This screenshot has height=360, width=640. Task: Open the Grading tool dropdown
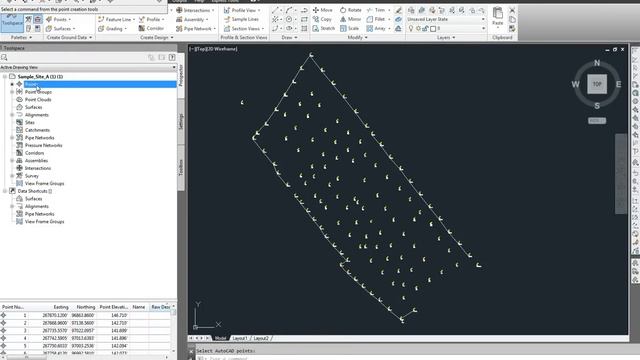[113, 29]
